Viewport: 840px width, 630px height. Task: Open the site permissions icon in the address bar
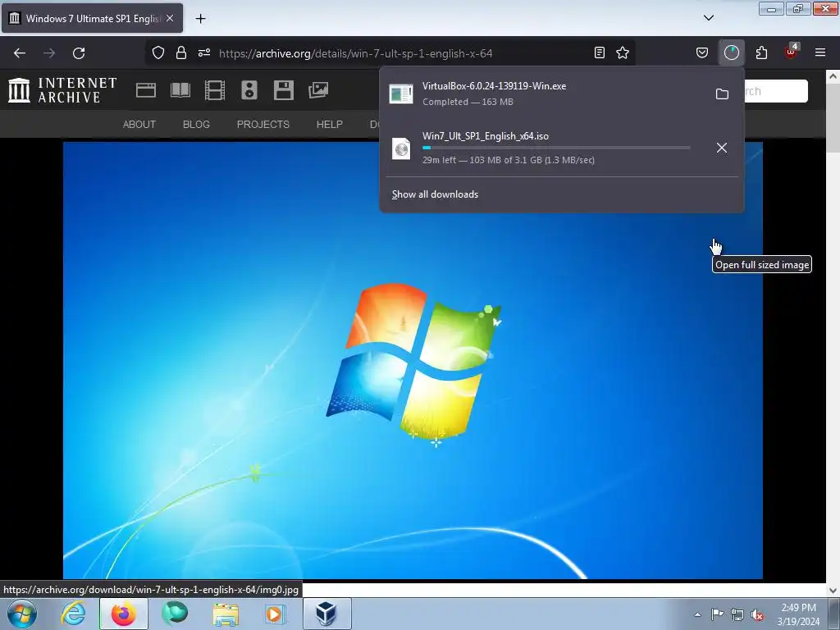click(204, 52)
